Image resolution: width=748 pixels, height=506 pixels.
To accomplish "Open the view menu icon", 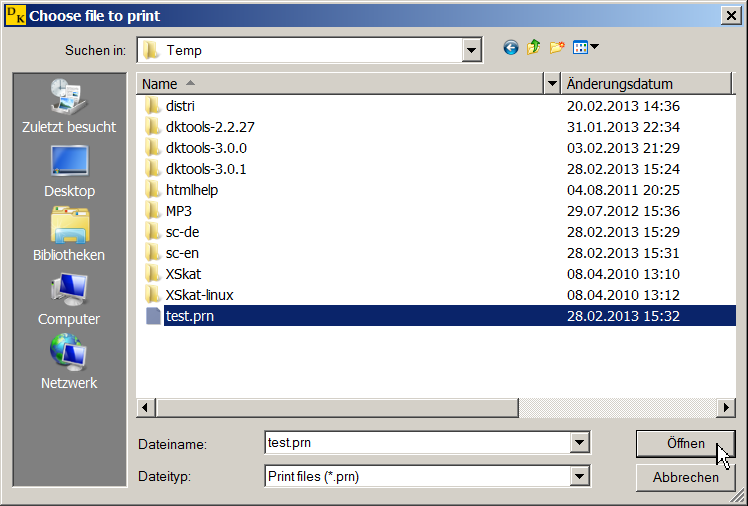I will click(x=585, y=47).
